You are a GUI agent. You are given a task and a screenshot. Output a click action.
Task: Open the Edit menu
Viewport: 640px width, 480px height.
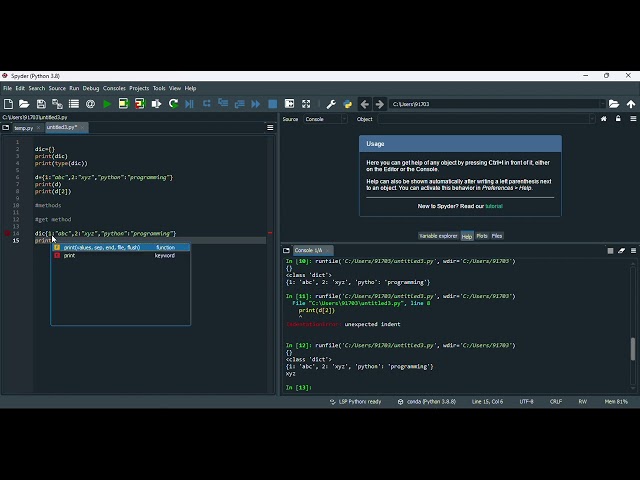click(x=20, y=88)
